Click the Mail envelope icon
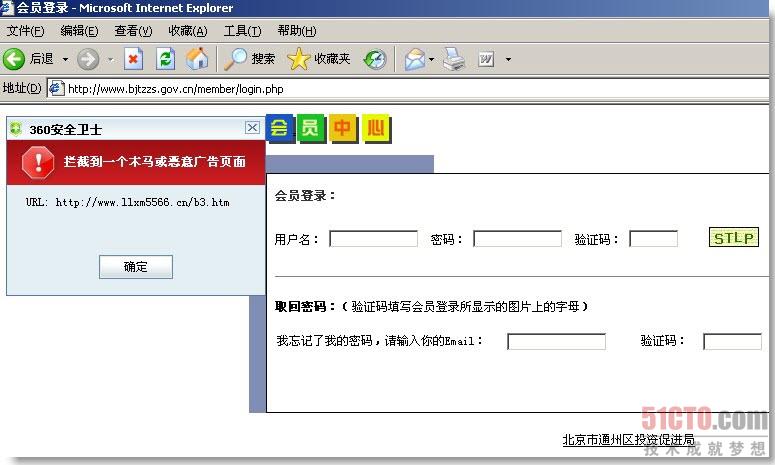Viewport: 775px width, 465px height. point(415,59)
